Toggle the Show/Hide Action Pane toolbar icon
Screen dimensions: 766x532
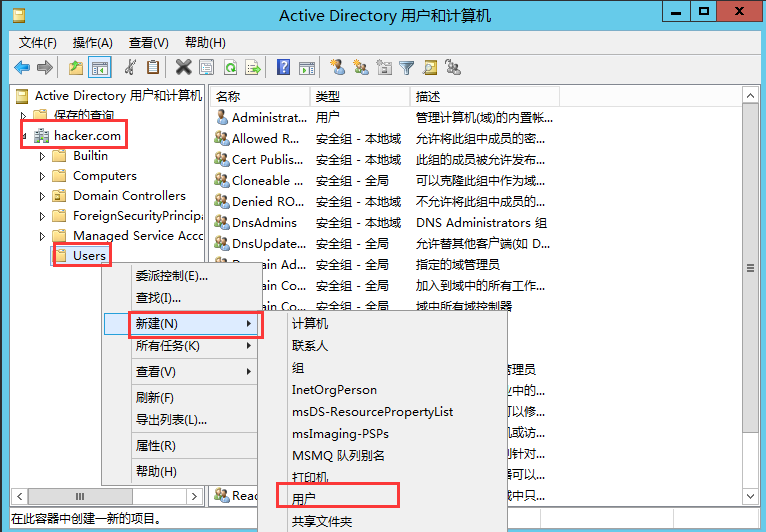307,67
